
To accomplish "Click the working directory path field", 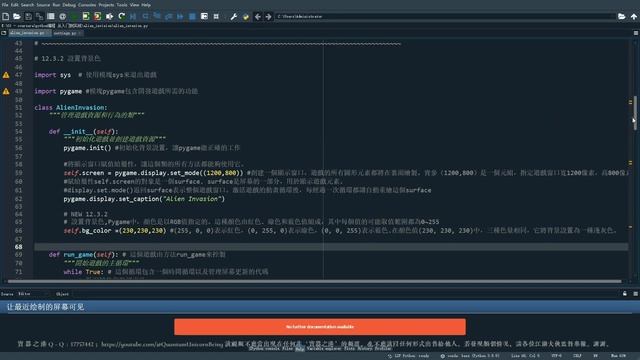I will pyautogui.click(x=445, y=16).
